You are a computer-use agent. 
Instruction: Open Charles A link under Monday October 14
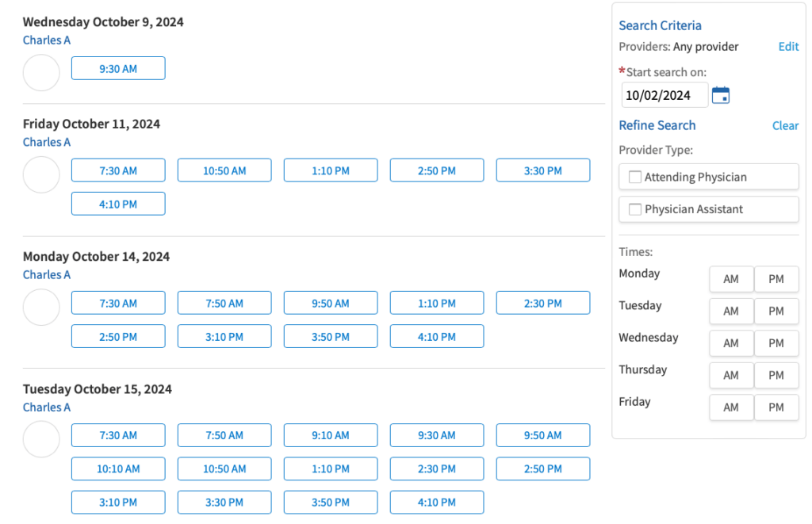pyautogui.click(x=47, y=274)
